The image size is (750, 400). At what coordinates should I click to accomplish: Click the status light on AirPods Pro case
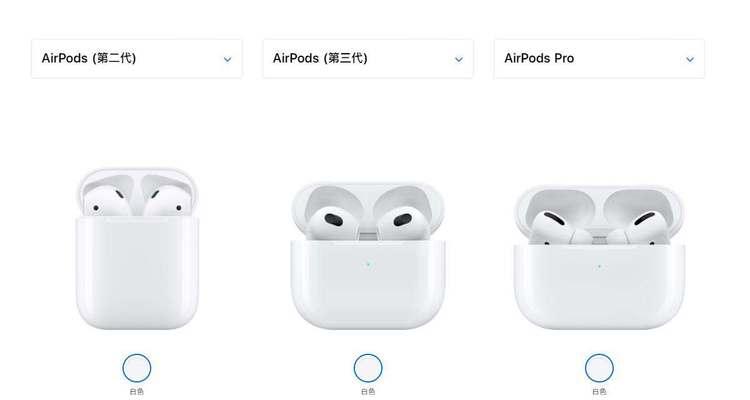point(599,267)
